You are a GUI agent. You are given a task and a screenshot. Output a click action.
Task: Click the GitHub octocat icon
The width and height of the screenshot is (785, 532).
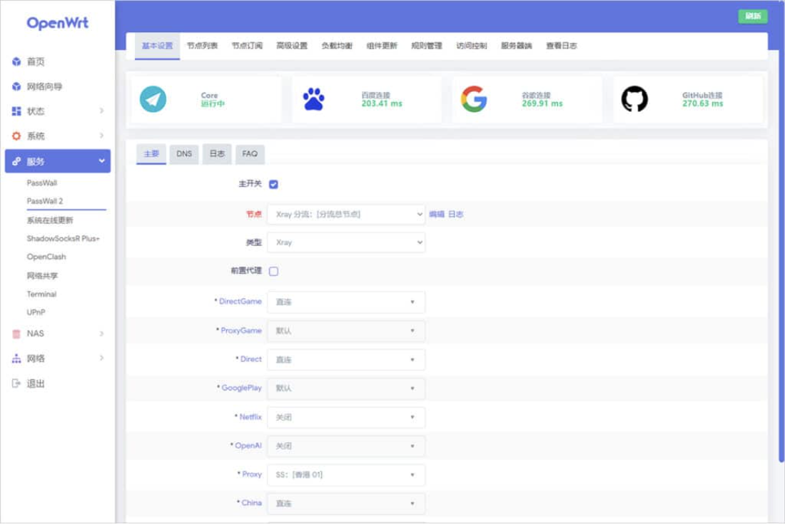[x=634, y=100]
